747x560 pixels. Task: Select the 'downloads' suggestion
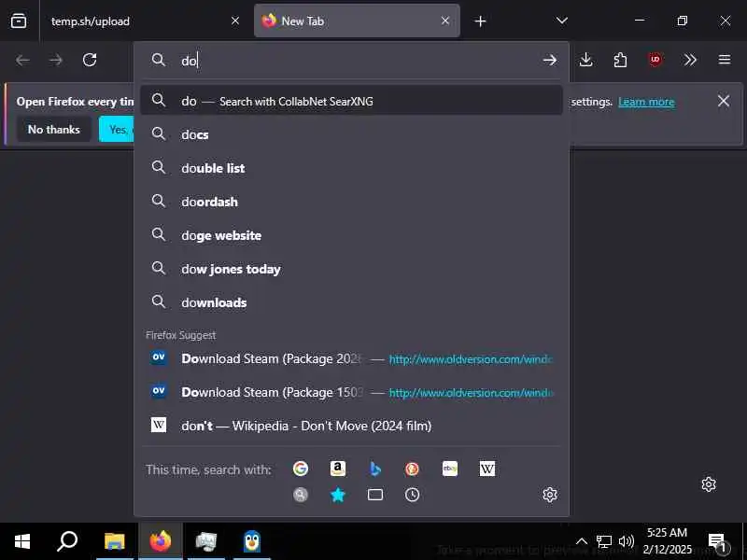pos(352,302)
